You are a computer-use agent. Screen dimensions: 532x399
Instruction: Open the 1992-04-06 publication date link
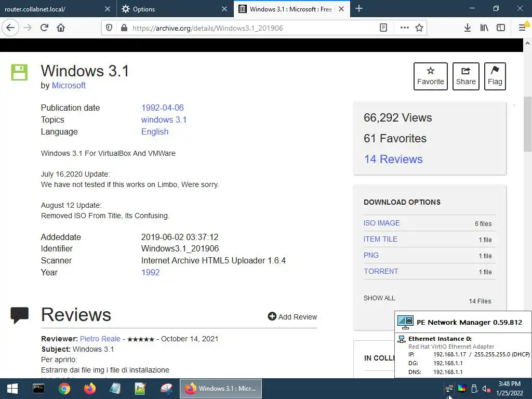coord(163,108)
